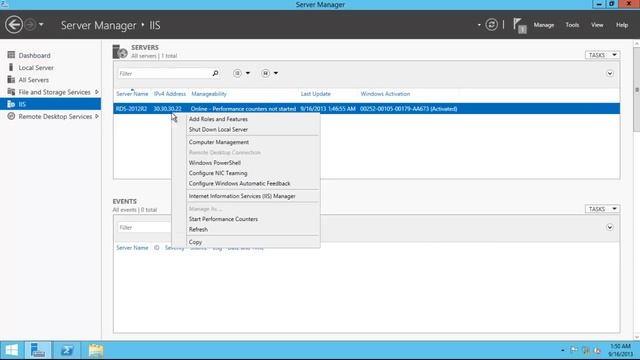
Task: Expand the Events filter chevron
Action: [609, 227]
